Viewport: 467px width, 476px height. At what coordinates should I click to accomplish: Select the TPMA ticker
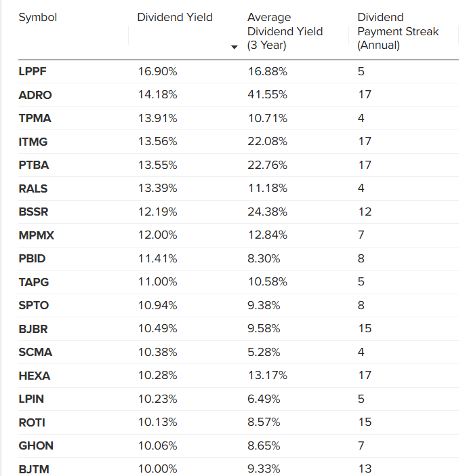pyautogui.click(x=35, y=118)
